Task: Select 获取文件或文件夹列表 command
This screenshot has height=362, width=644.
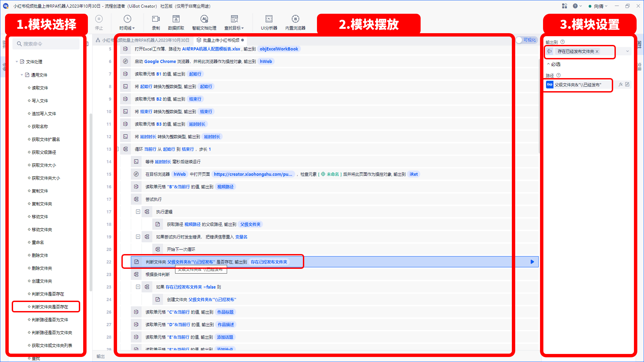Action: [x=52, y=346]
